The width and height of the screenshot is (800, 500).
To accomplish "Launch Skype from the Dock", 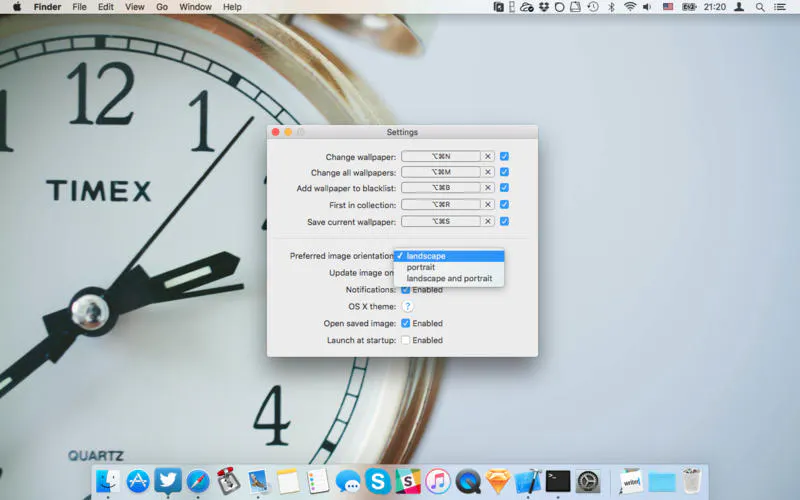I will click(x=378, y=481).
